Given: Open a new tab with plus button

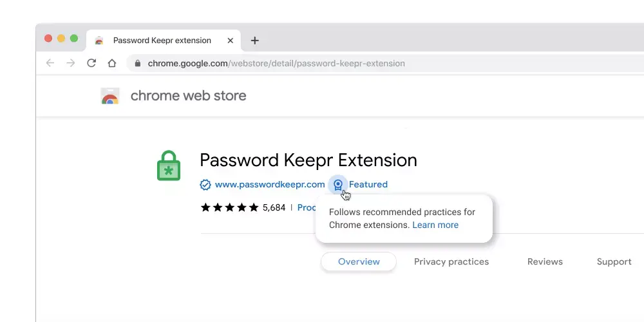Looking at the screenshot, I should pos(254,40).
